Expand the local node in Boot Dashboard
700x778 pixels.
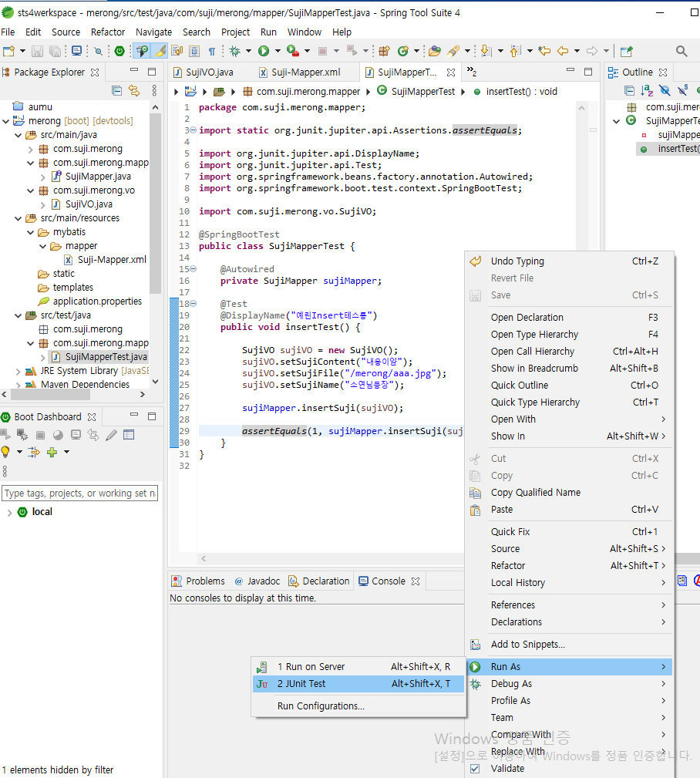[x=9, y=513]
